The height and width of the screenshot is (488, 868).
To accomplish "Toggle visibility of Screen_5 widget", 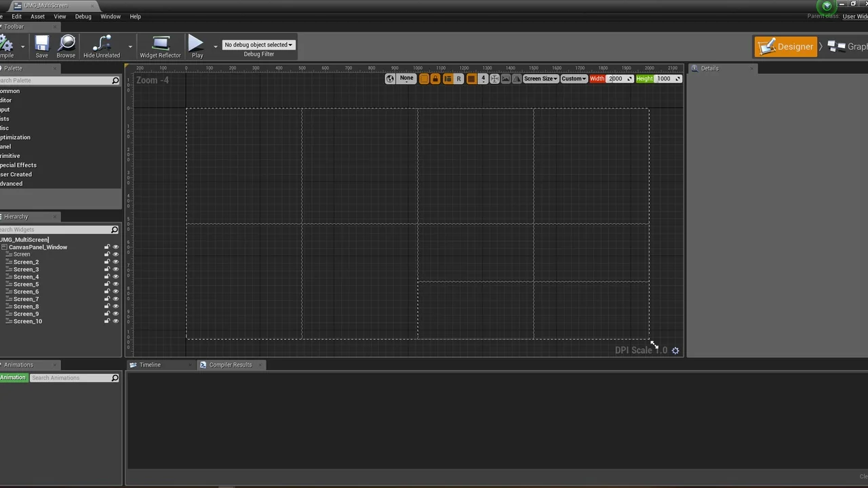I will [115, 284].
